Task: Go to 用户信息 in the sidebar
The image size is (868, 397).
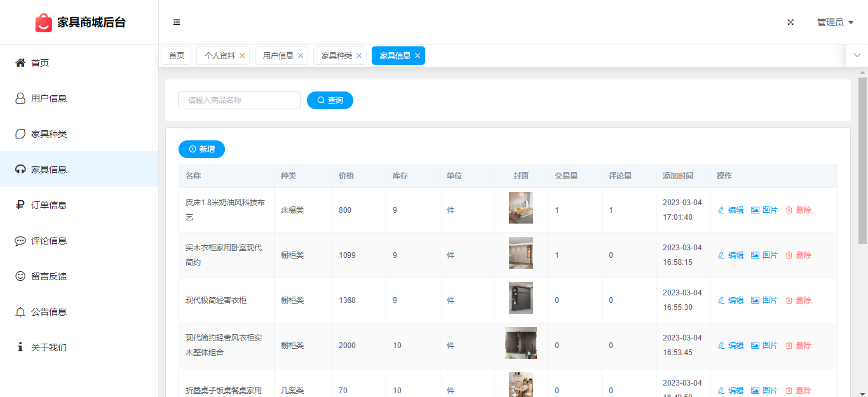Action: pos(48,98)
